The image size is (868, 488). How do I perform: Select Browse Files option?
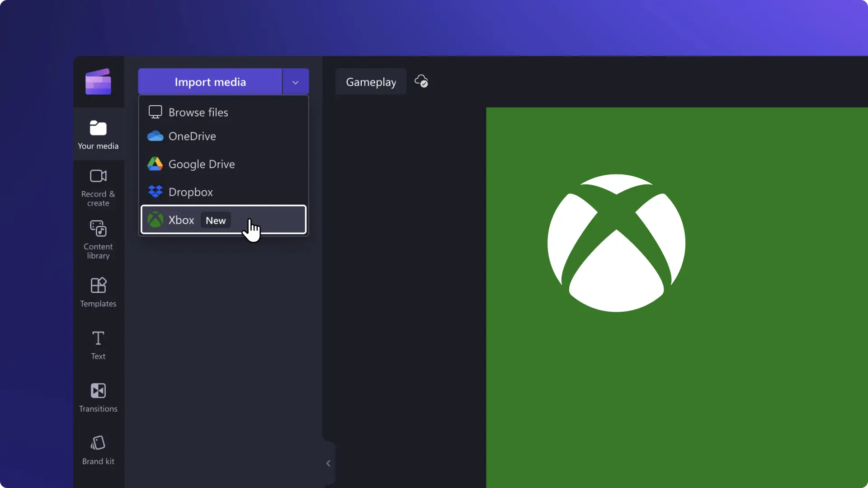198,112
